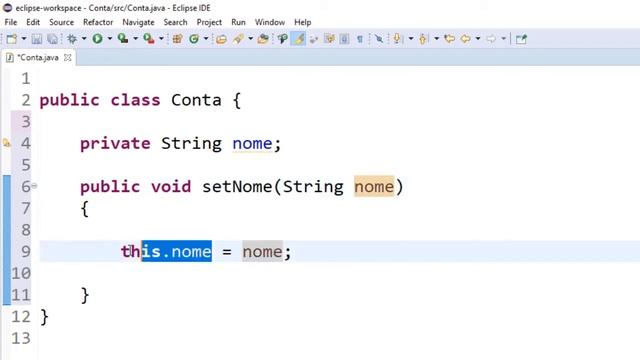The image size is (640, 360).
Task: Toggle Show Whitespace Characters pilcrow
Action: pos(360,39)
